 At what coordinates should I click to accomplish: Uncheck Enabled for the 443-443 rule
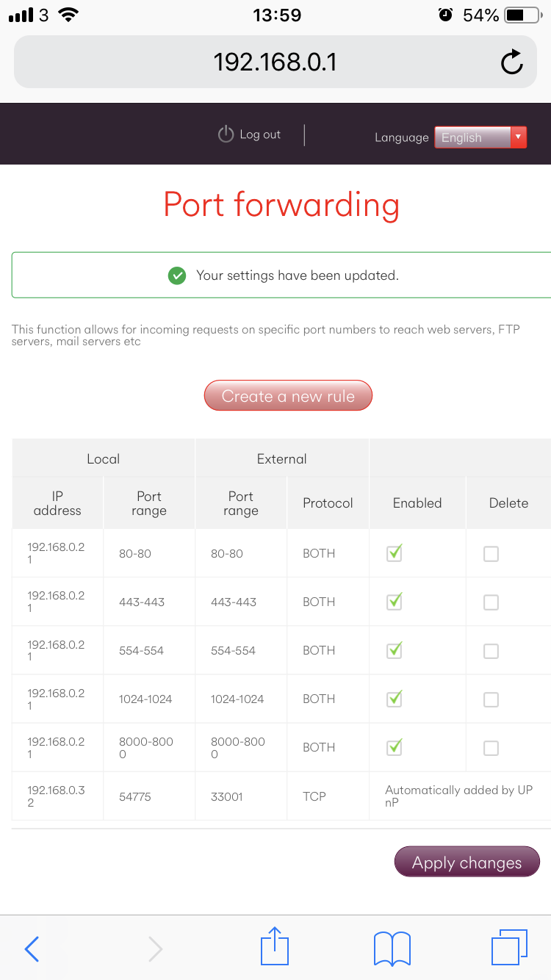click(x=395, y=602)
